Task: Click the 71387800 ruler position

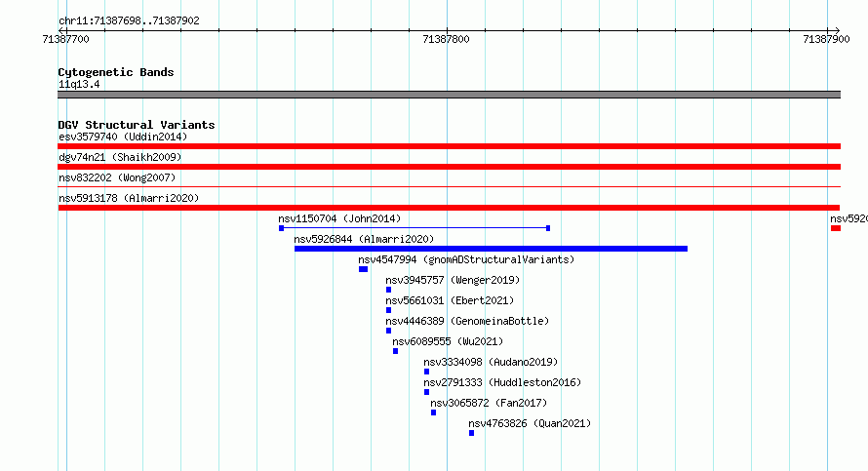Action: (x=446, y=39)
